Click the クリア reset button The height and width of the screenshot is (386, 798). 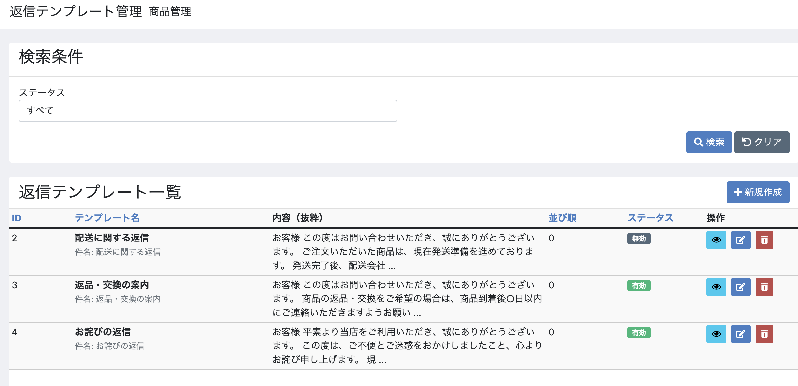(x=762, y=142)
